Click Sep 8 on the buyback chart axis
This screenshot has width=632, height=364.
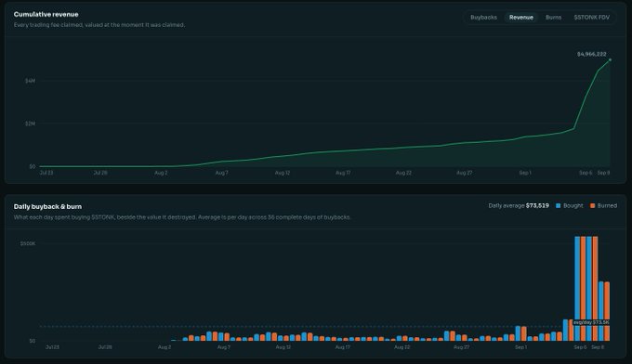pos(598,347)
